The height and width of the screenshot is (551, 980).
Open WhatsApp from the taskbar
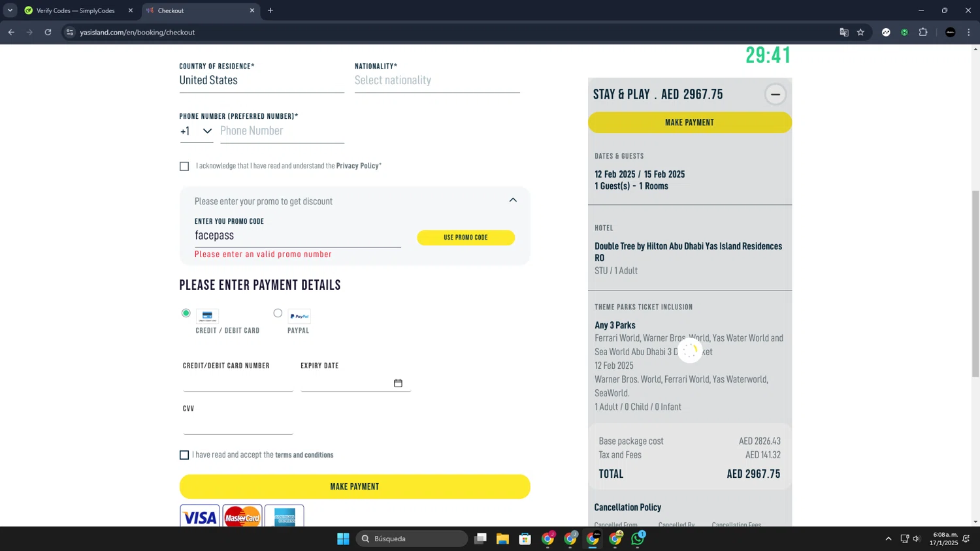(x=638, y=539)
